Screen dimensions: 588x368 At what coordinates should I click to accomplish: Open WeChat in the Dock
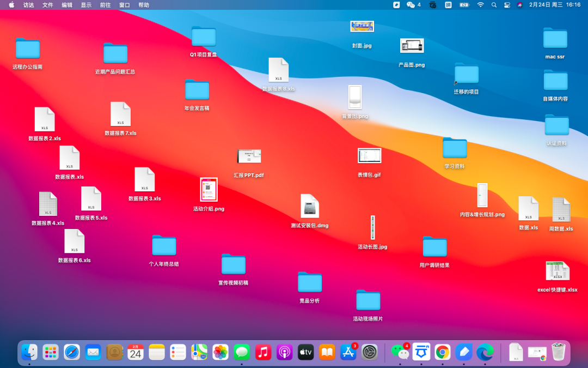click(x=400, y=352)
